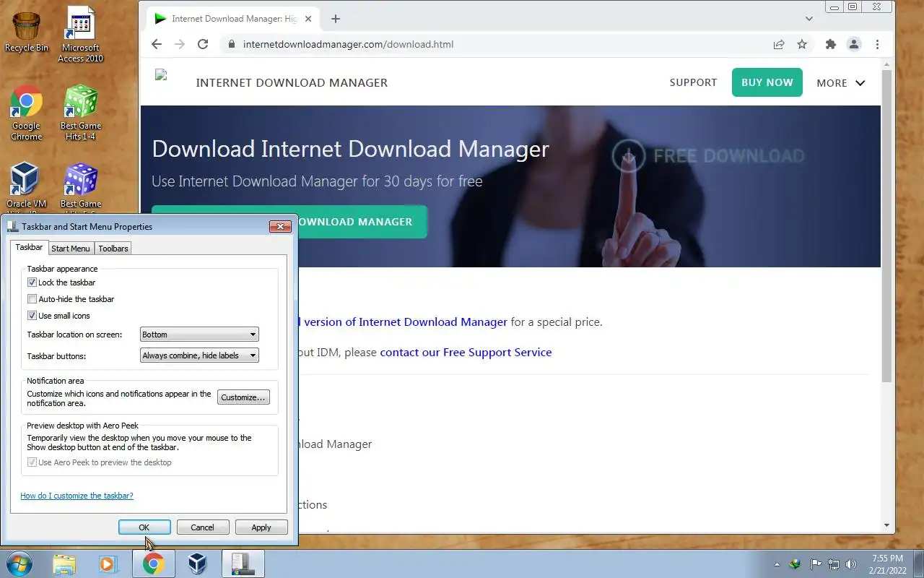Close the Taskbar and Start Menu Properties dialog
This screenshot has height=578, width=924.
click(280, 226)
